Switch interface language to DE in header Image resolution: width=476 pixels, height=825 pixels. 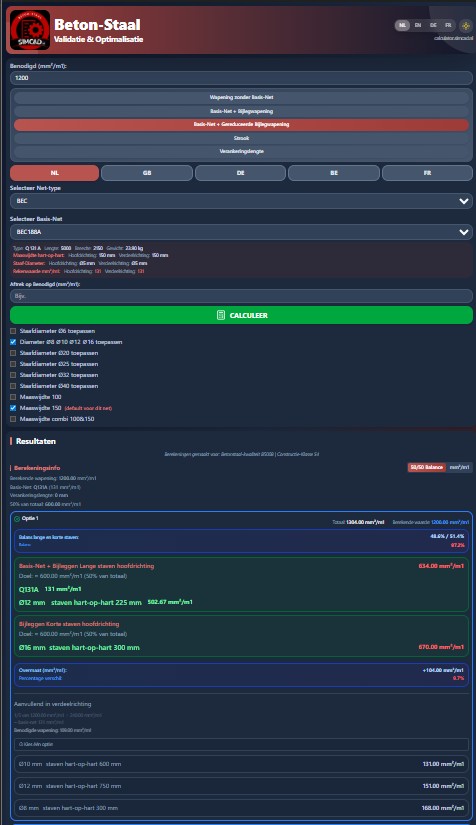(433, 25)
